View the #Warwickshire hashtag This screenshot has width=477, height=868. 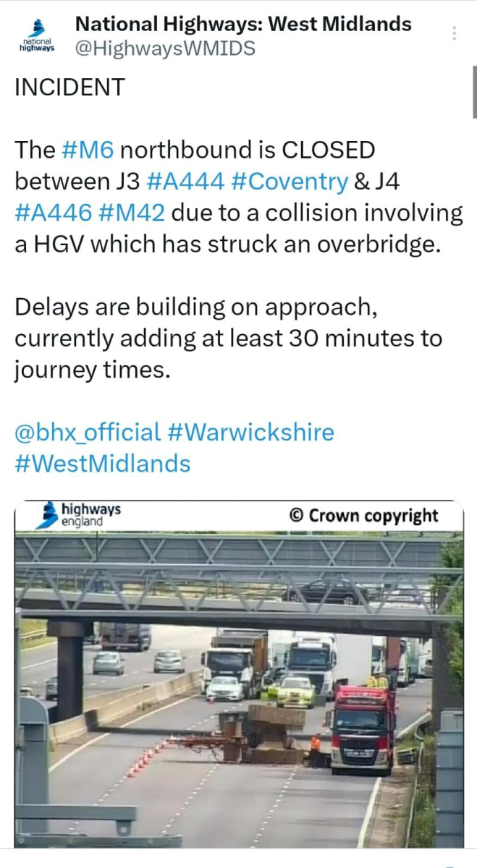(251, 433)
